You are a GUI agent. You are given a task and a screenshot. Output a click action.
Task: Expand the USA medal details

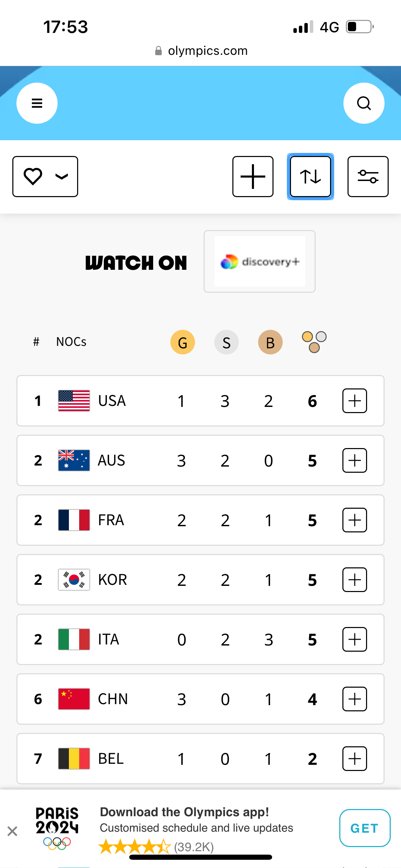click(x=354, y=401)
